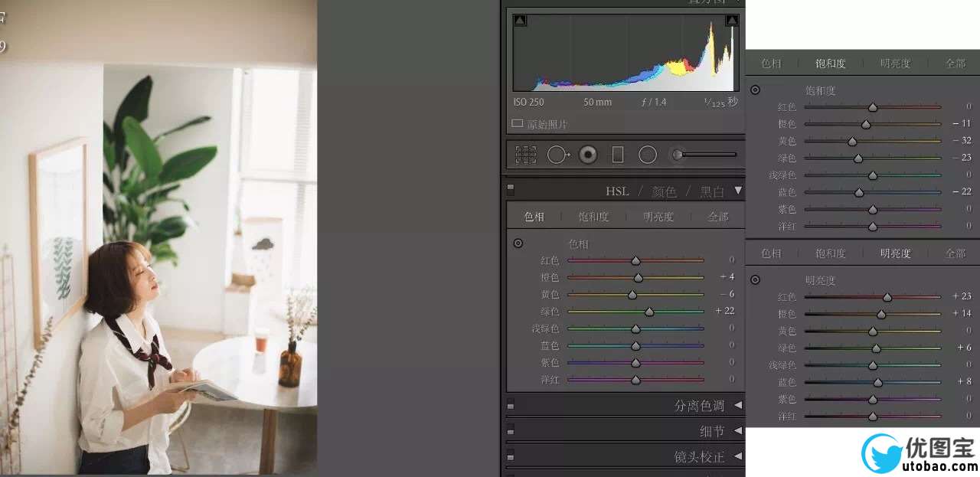980x477 pixels.
Task: Click the 红色 luminance slider handle
Action: pos(887,296)
